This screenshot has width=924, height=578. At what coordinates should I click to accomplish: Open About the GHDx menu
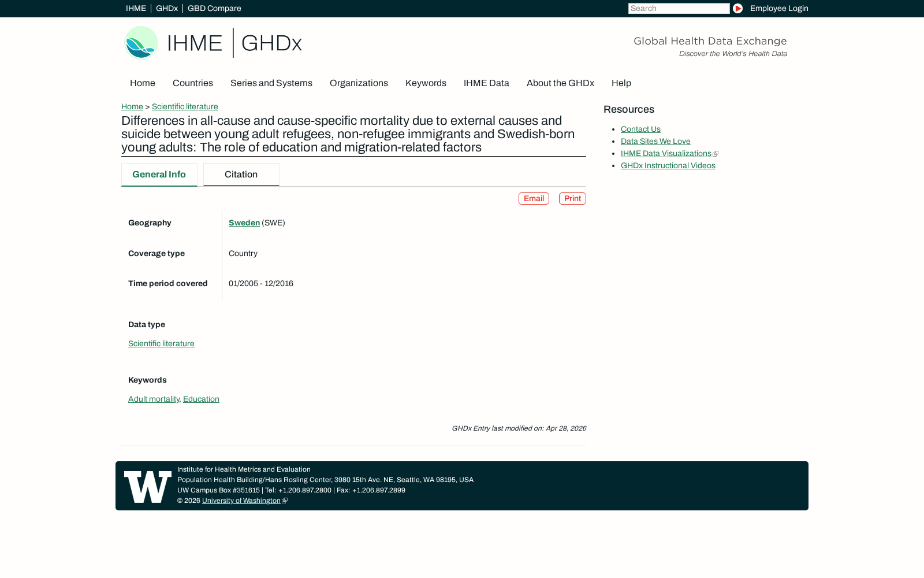(x=560, y=83)
